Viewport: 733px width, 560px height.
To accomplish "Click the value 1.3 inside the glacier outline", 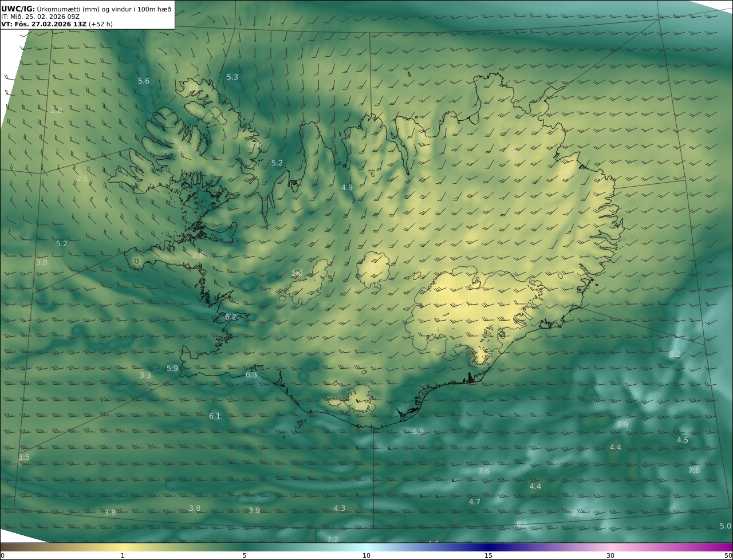I will pos(372,267).
